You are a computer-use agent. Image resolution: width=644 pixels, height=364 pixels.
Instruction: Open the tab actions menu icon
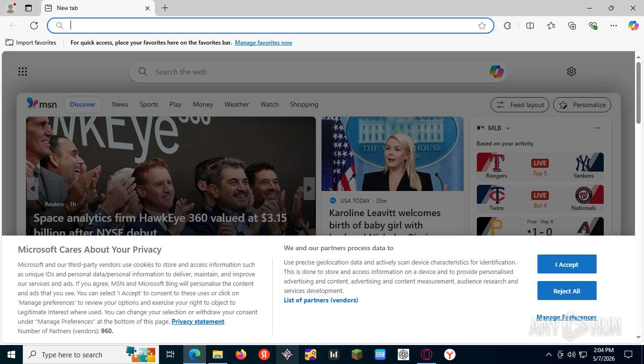point(28,8)
